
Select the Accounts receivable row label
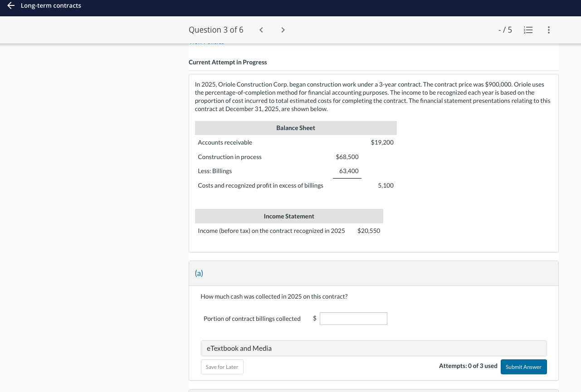tap(225, 142)
